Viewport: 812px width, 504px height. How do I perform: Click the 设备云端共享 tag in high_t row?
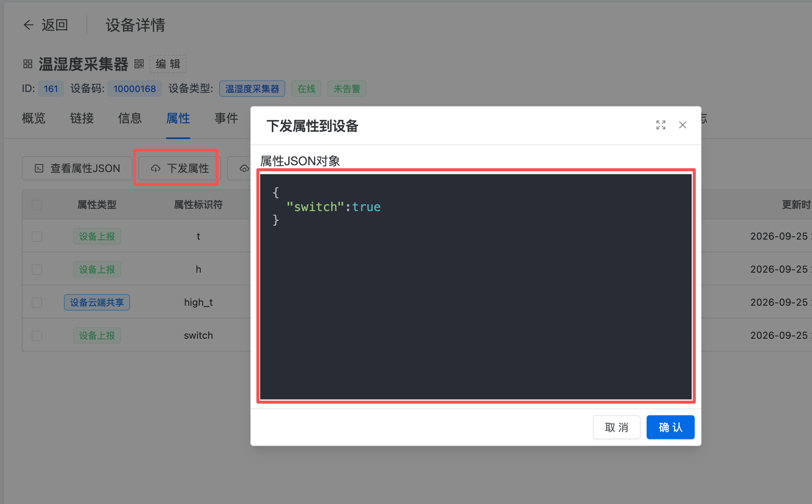click(97, 302)
